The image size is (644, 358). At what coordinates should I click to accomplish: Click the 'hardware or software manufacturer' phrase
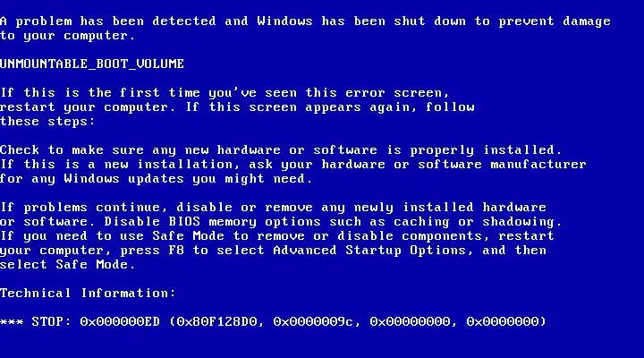click(453, 165)
